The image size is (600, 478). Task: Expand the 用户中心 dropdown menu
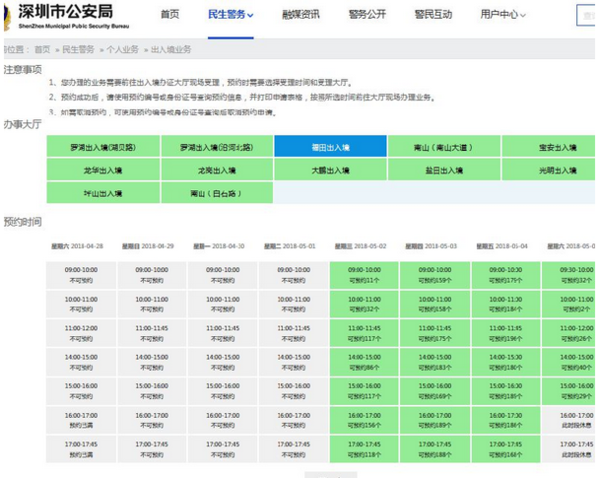(x=503, y=15)
